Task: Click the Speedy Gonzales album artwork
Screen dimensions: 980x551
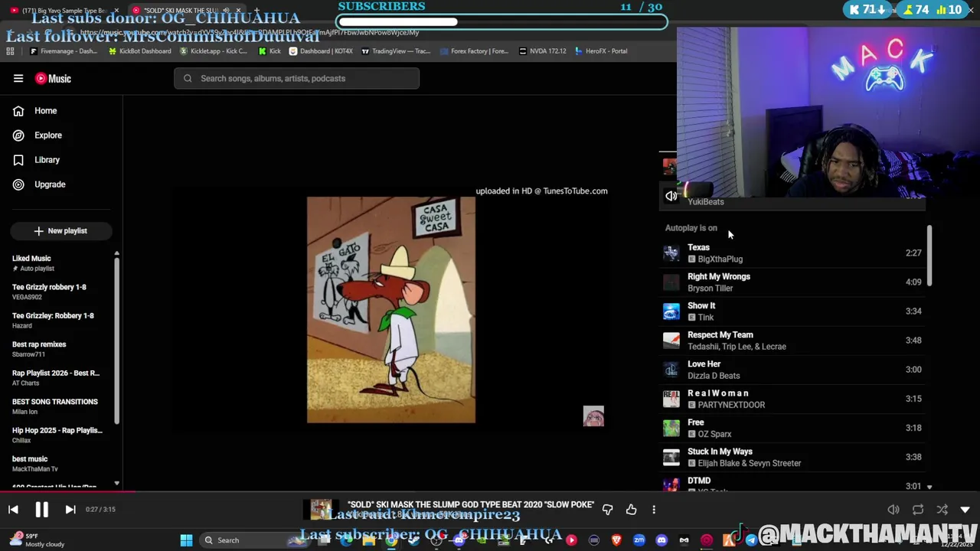Action: pos(391,310)
